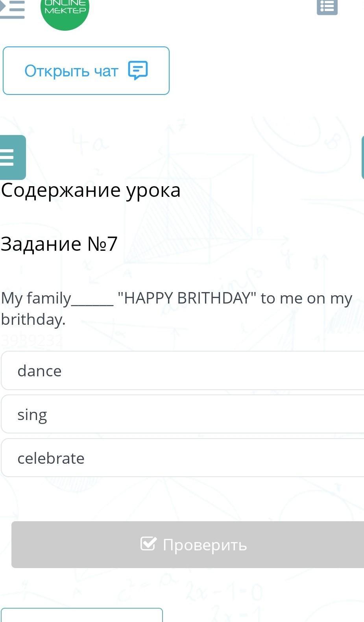Click the outlined button at the bottom
The height and width of the screenshot is (622, 364).
[x=82, y=615]
